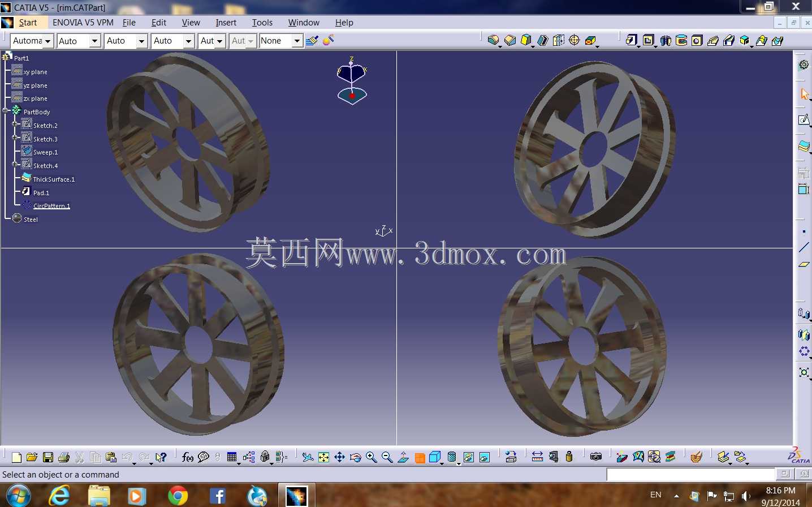This screenshot has width=812, height=507.
Task: Click the Pad tool icon
Action: [x=632, y=40]
